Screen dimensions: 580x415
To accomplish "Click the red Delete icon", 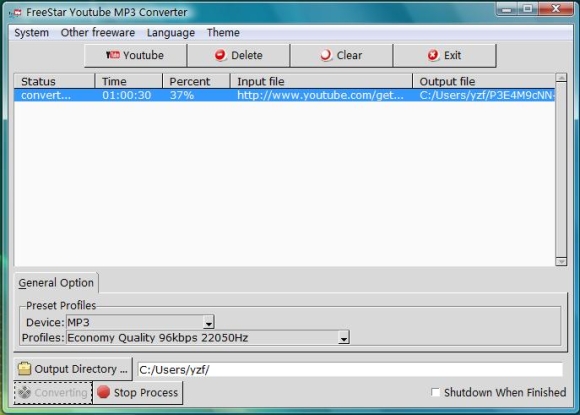I will (220, 55).
